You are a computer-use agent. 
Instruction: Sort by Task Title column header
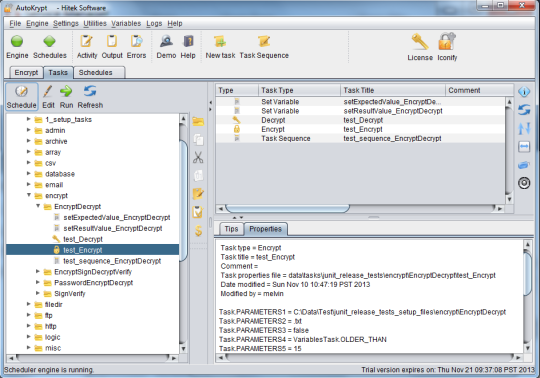393,90
